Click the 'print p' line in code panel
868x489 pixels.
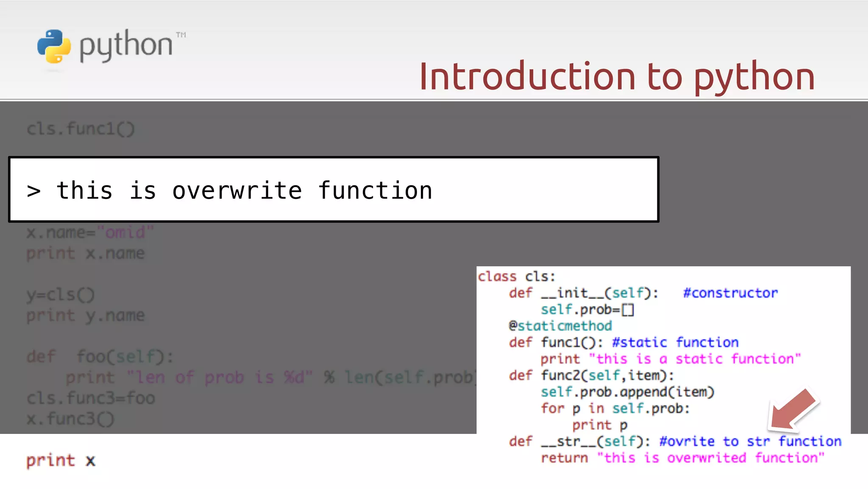(600, 425)
